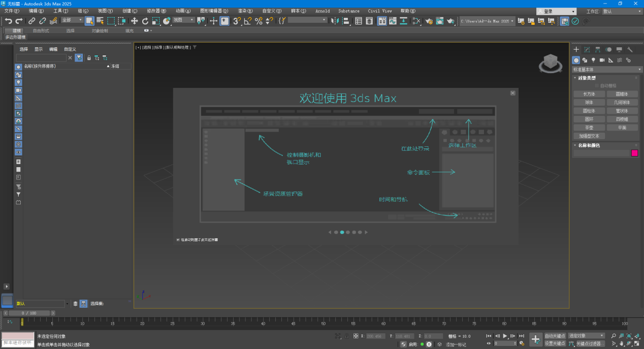Toggle Scene Explorer filter funnel icon
644x349 pixels.
(79, 58)
